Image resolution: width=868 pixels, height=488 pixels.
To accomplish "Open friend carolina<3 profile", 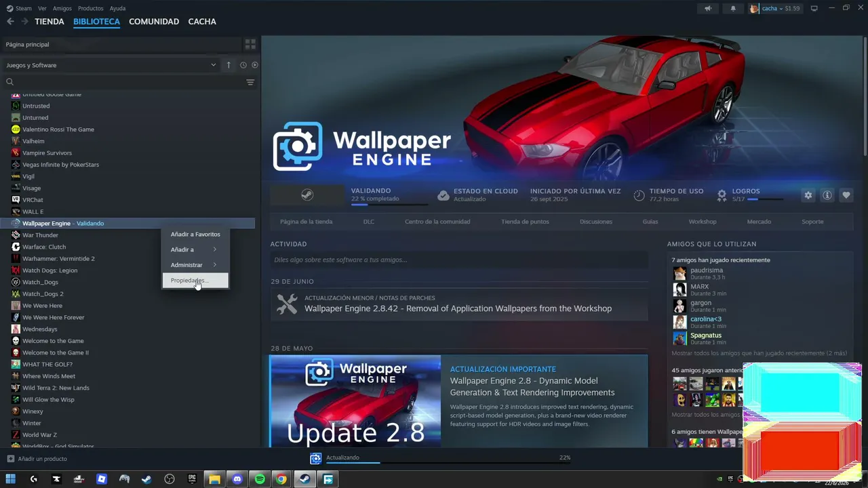I will [x=705, y=319].
